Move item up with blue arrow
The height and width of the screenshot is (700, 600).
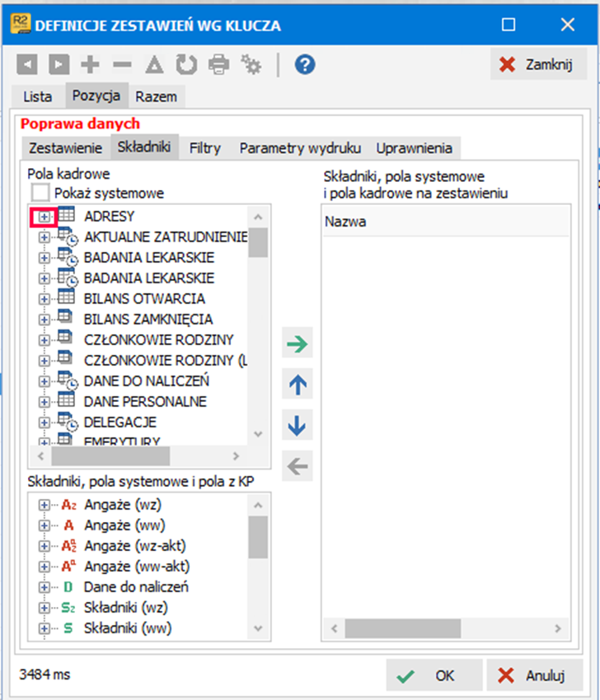point(297,385)
